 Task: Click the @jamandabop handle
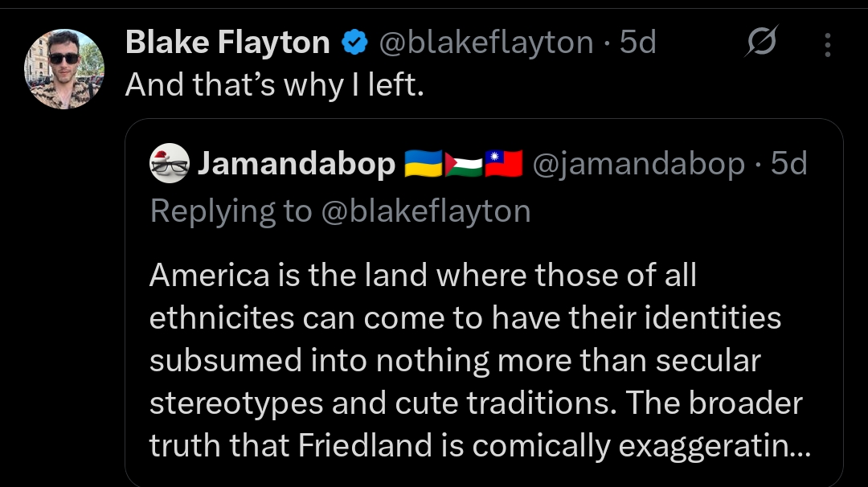tap(638, 164)
